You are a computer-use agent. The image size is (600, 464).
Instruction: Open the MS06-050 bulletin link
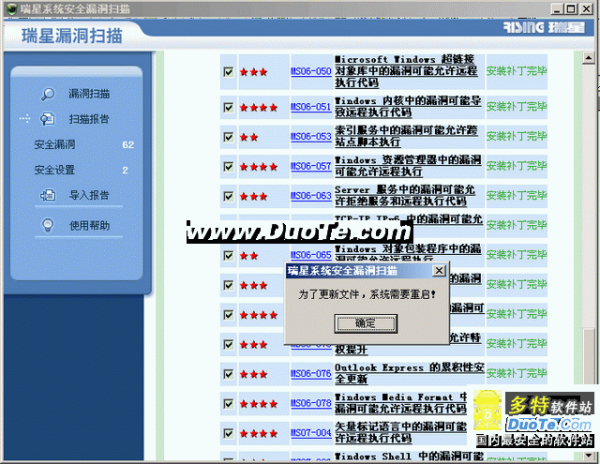[311, 72]
